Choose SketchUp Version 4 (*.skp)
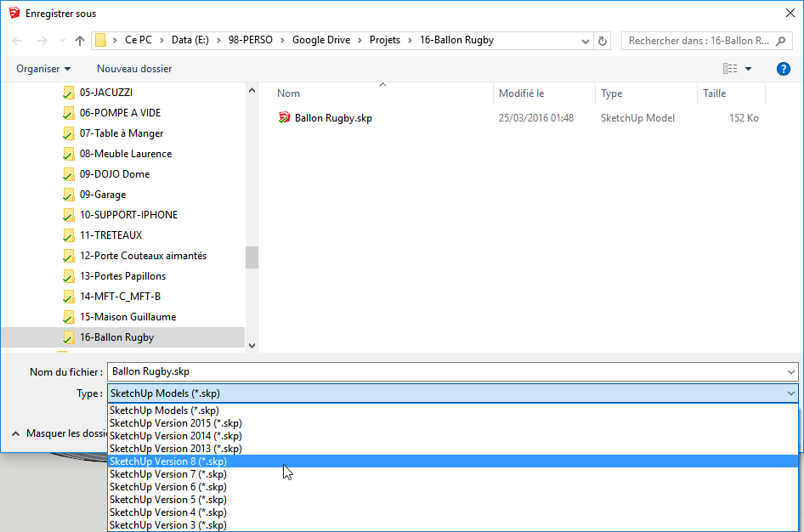Image resolution: width=804 pixels, height=532 pixels. [453, 512]
